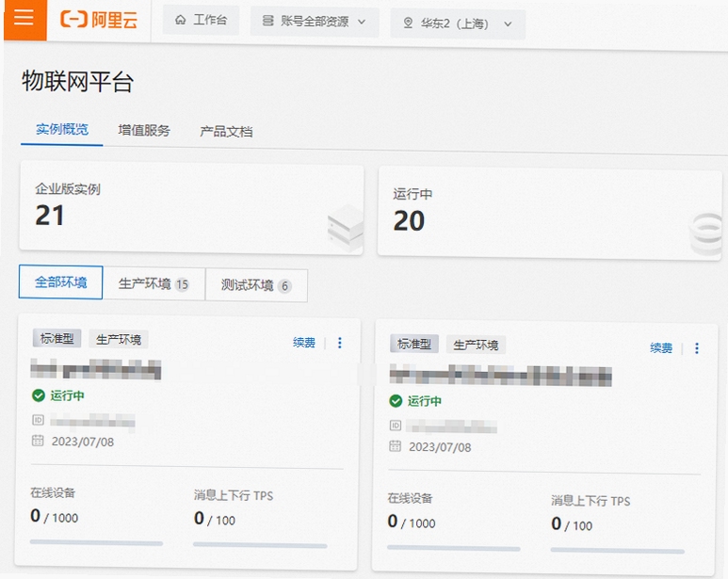Switch to the 增值服务 tab
Viewport: 728px width, 579px height.
pyautogui.click(x=144, y=130)
